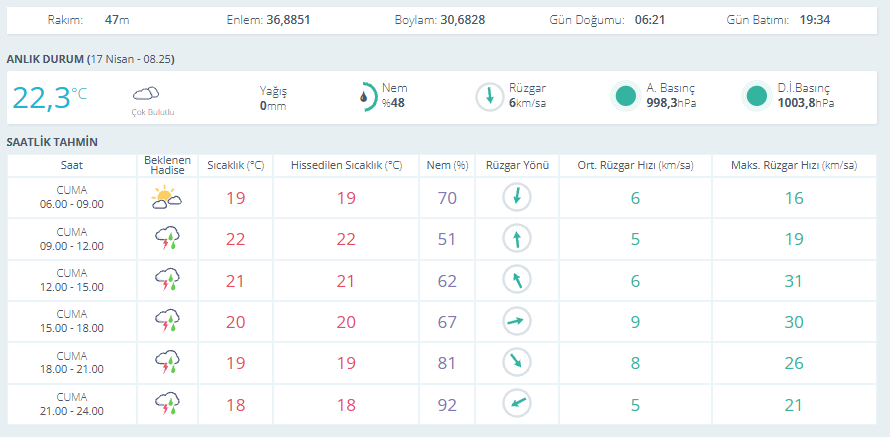890x437 pixels.
Task: Click the Sıcaklık (°C) column header
Action: tap(235, 164)
